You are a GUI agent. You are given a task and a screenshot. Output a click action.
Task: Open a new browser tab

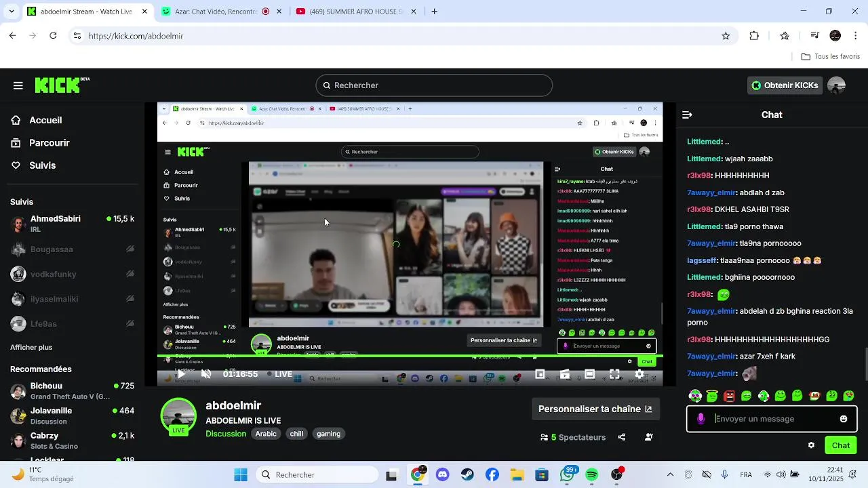point(434,12)
